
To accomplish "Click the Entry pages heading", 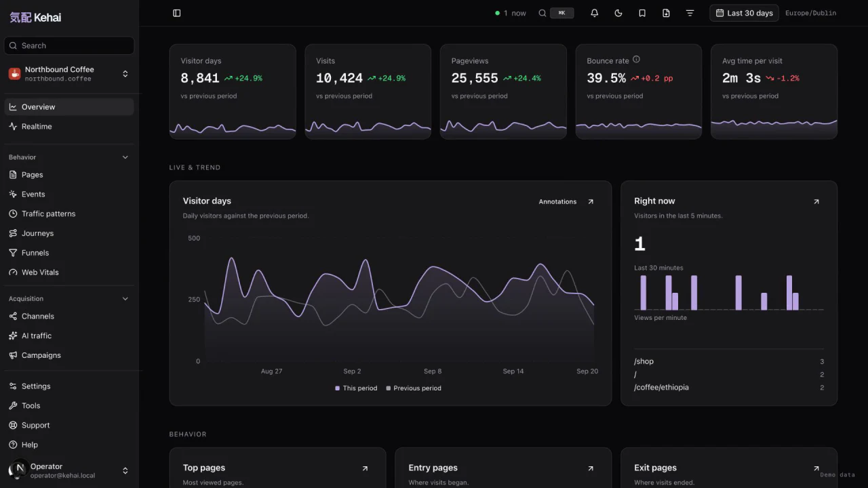I will coord(433,468).
